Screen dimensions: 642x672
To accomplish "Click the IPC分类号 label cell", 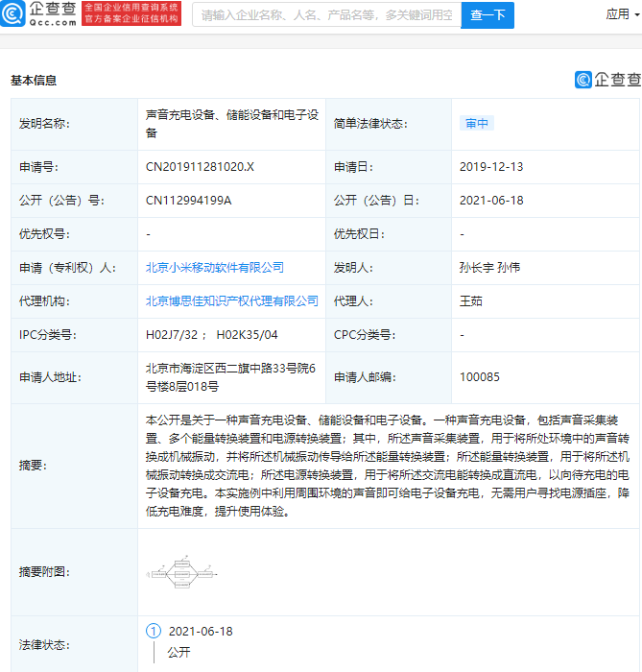I will click(x=74, y=335).
